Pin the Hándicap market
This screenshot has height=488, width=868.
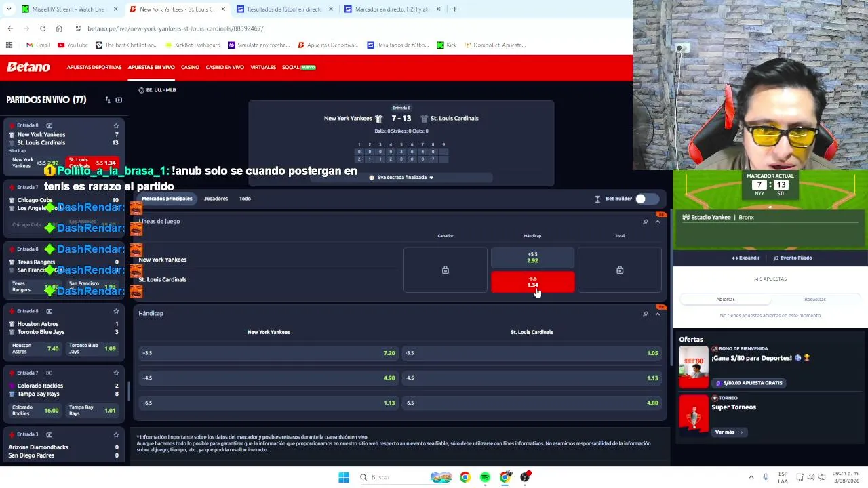646,314
